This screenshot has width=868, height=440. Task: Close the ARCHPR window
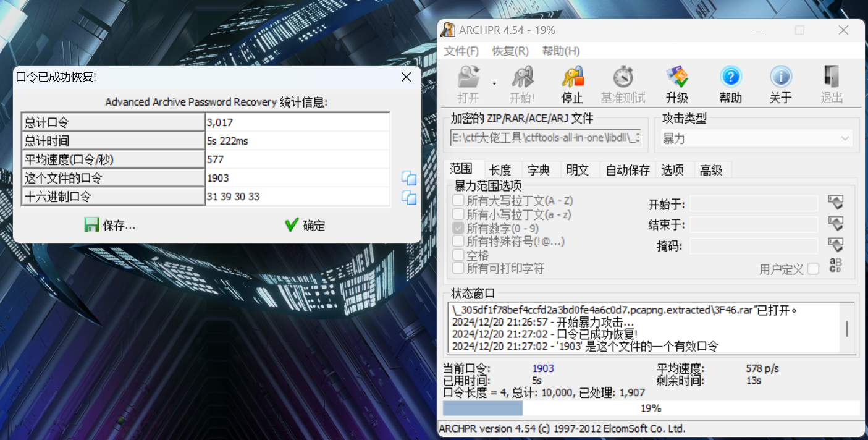click(x=843, y=30)
